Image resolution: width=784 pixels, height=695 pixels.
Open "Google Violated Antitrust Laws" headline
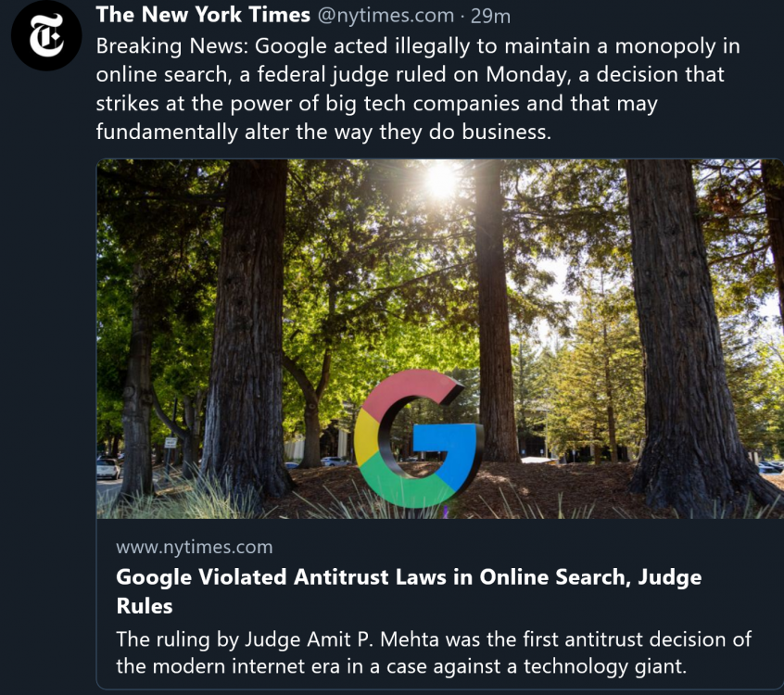[x=408, y=576]
